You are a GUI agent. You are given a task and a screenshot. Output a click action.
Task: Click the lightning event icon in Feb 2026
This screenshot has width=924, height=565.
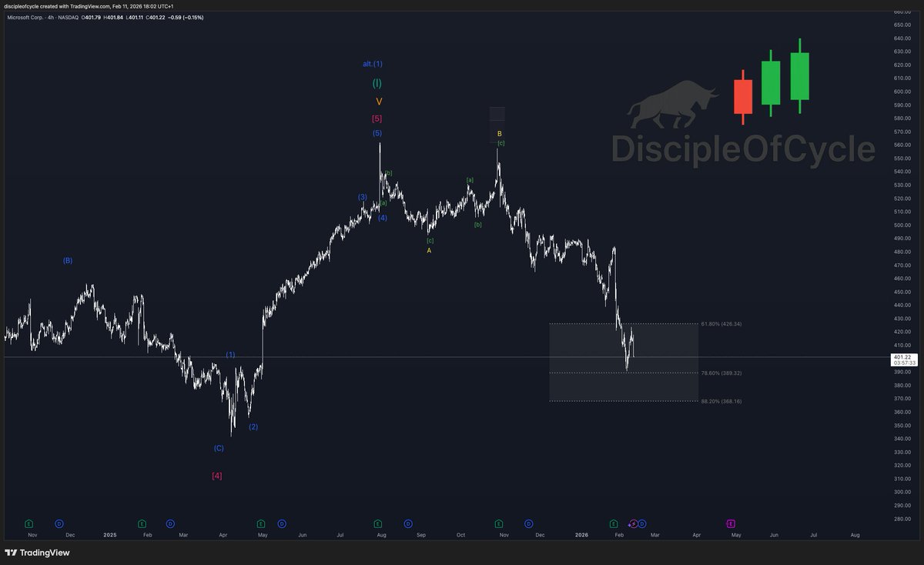point(633,523)
